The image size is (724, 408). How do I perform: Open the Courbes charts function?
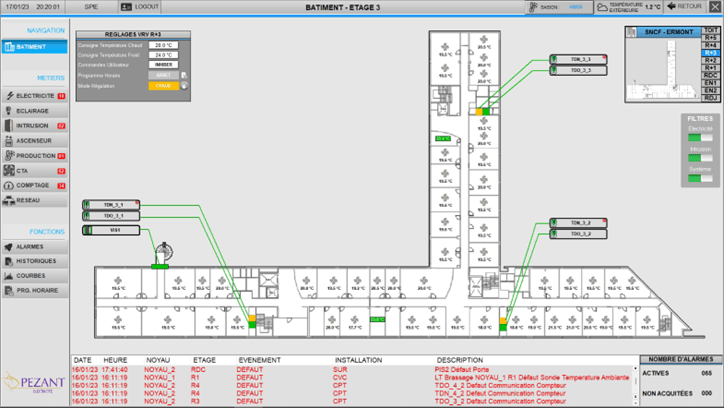coord(34,276)
